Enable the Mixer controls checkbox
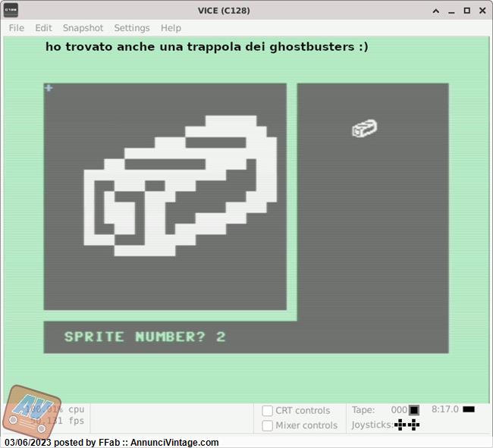Screen dimensions: 493x448 (x=267, y=426)
